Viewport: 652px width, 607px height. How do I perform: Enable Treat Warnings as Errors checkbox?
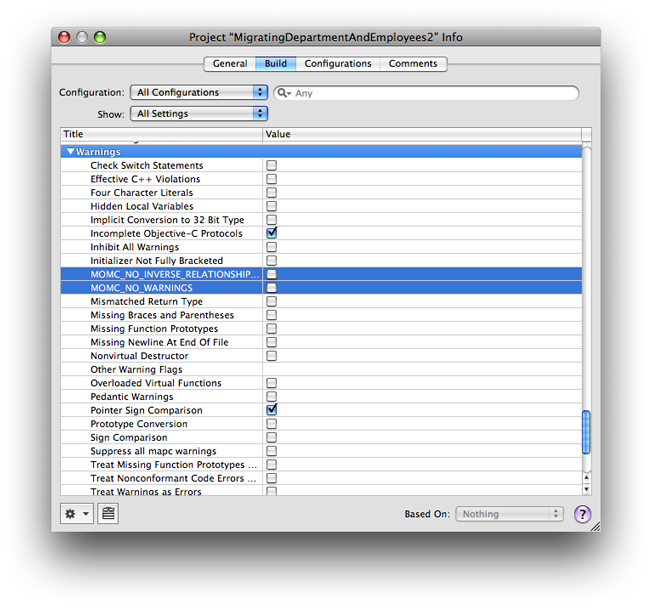pos(271,491)
